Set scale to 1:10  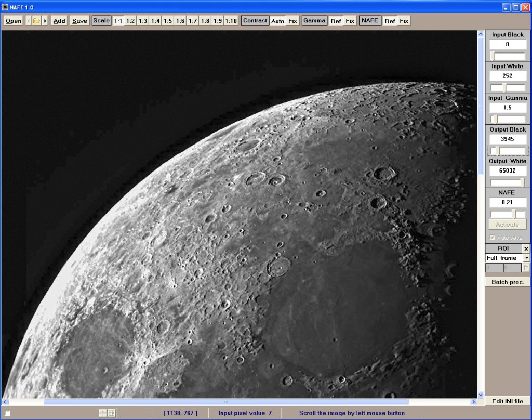(231, 21)
